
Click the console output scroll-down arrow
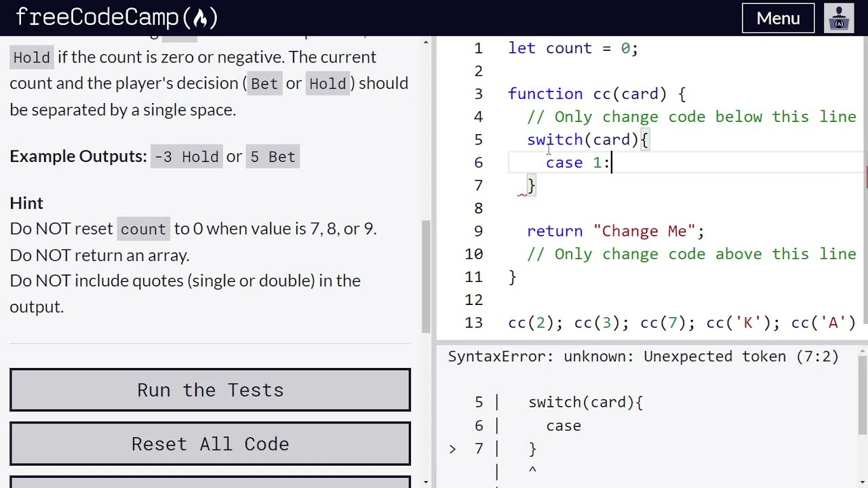click(x=863, y=481)
